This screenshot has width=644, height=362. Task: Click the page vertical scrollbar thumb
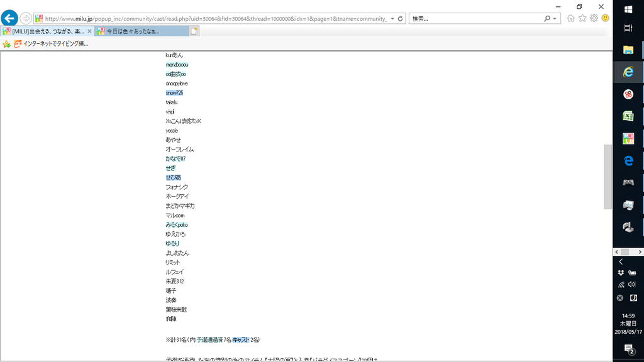(608, 176)
